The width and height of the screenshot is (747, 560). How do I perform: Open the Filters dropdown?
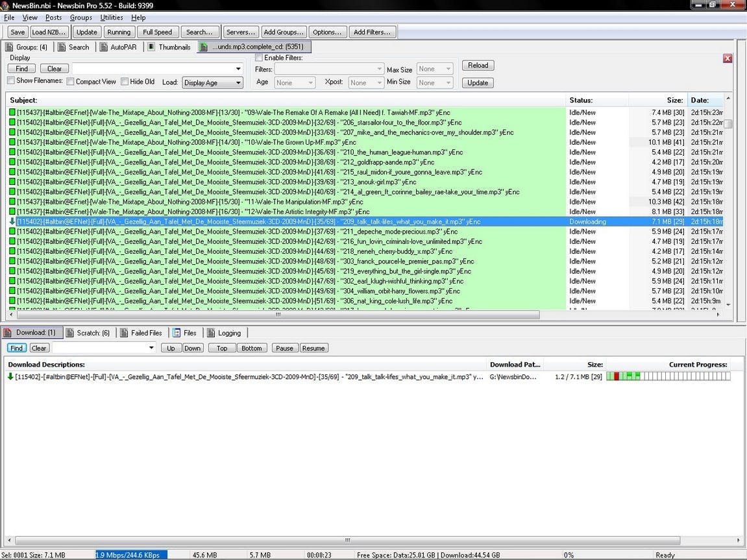[379, 69]
